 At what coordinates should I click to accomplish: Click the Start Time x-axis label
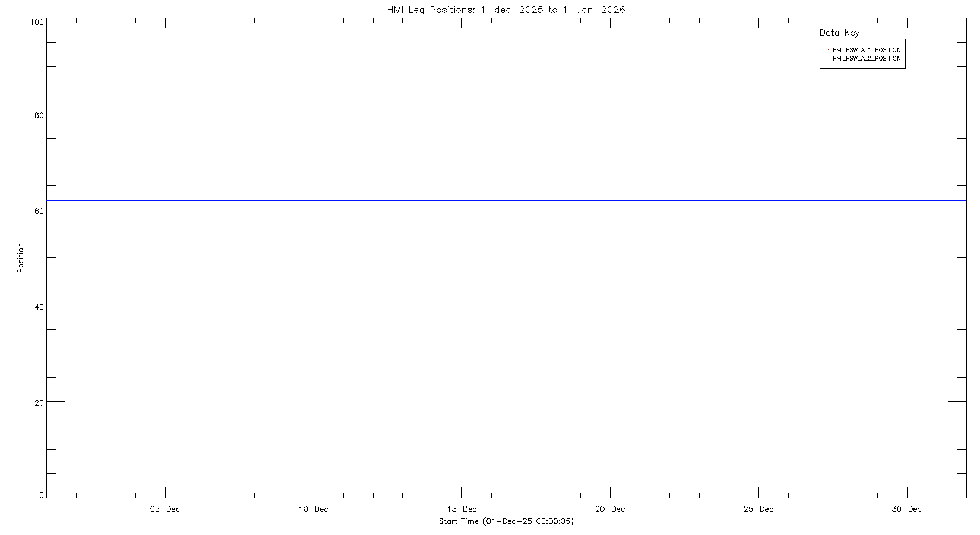pos(506,521)
